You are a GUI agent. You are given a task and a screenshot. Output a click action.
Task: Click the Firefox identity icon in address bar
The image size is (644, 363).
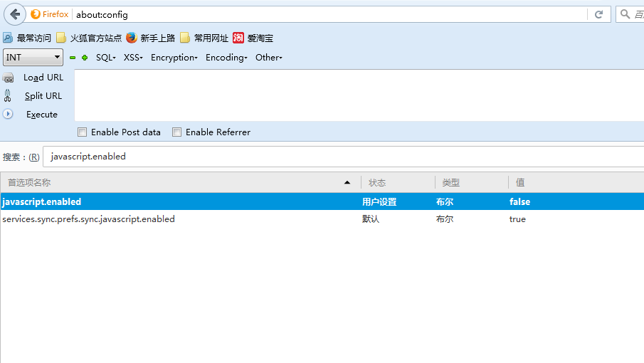click(x=36, y=14)
